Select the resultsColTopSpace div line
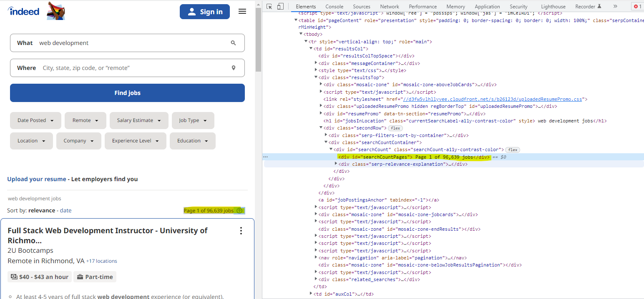The height and width of the screenshot is (299, 644). [367, 56]
